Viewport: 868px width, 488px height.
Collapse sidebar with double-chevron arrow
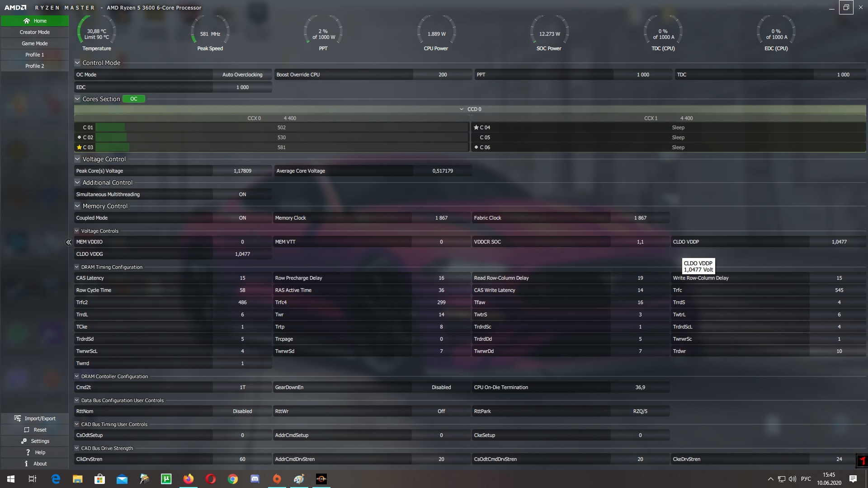(69, 242)
